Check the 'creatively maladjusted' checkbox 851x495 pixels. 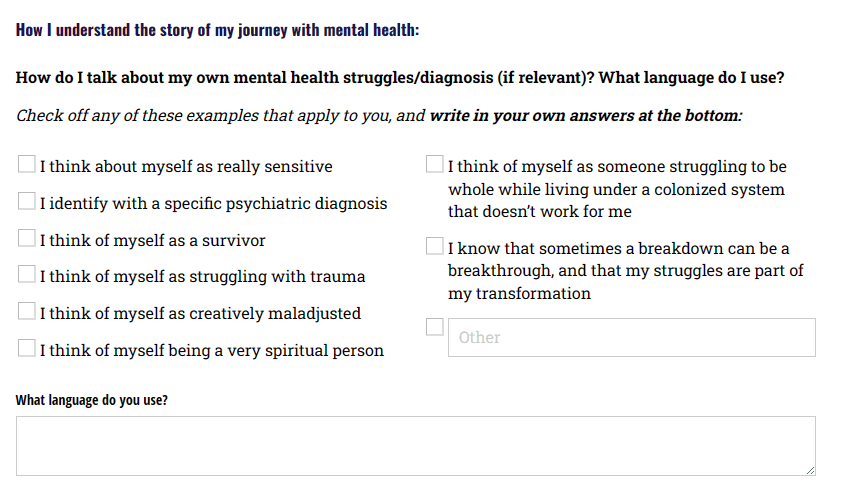coord(27,312)
